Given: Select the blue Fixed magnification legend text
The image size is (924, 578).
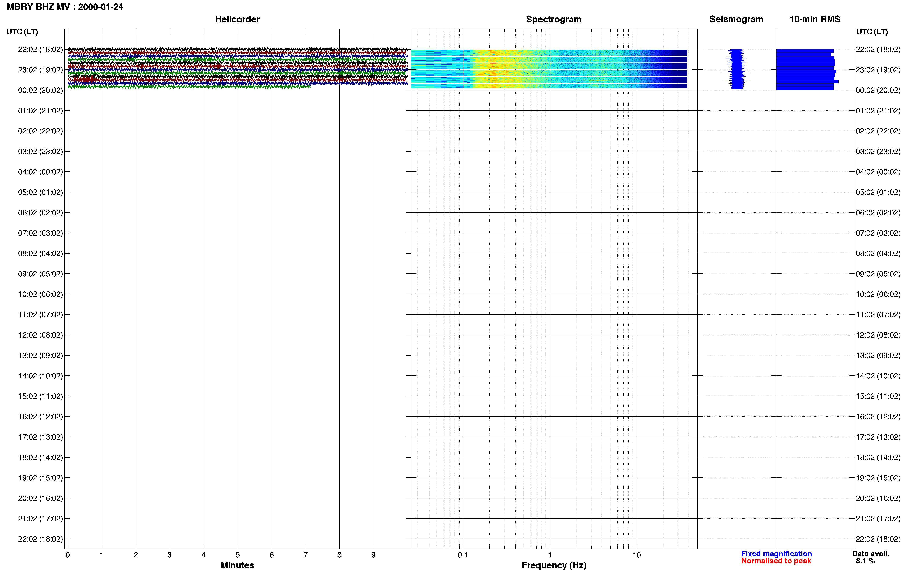Looking at the screenshot, I should tap(776, 554).
